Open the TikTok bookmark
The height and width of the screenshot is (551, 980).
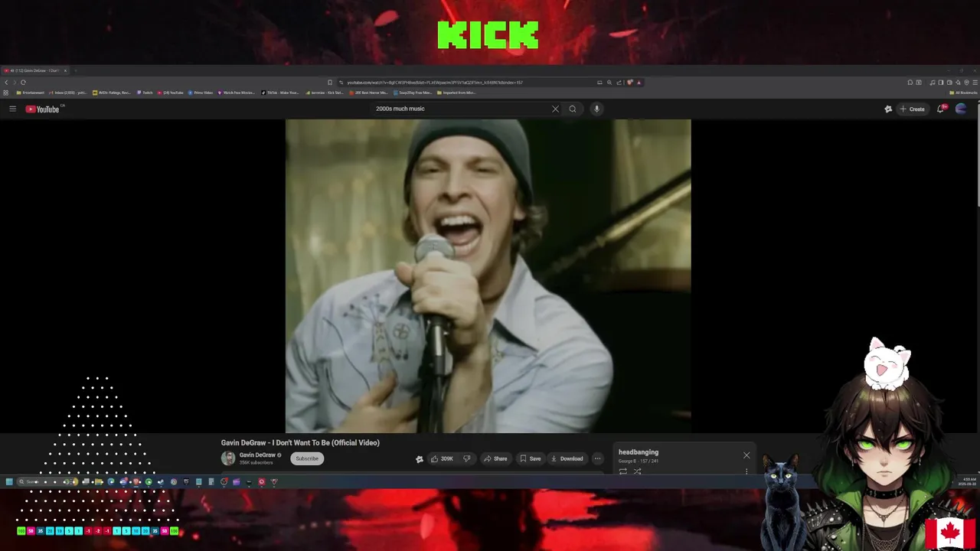(x=280, y=93)
